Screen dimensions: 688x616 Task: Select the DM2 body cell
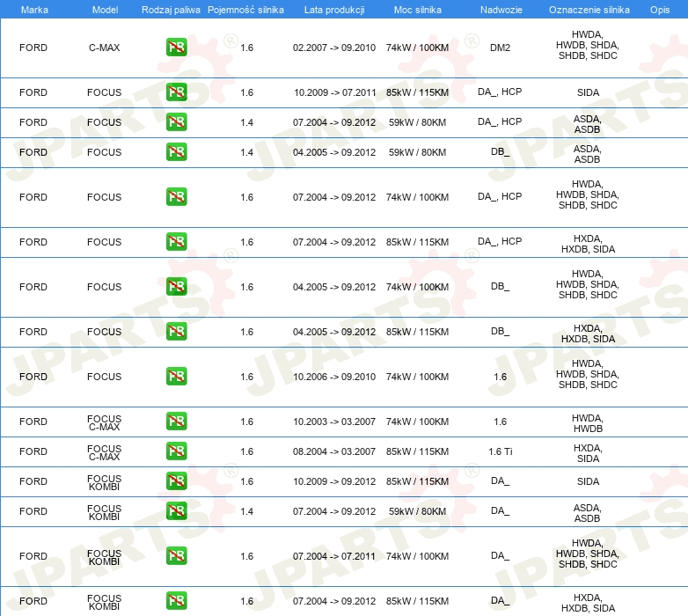coord(500,48)
